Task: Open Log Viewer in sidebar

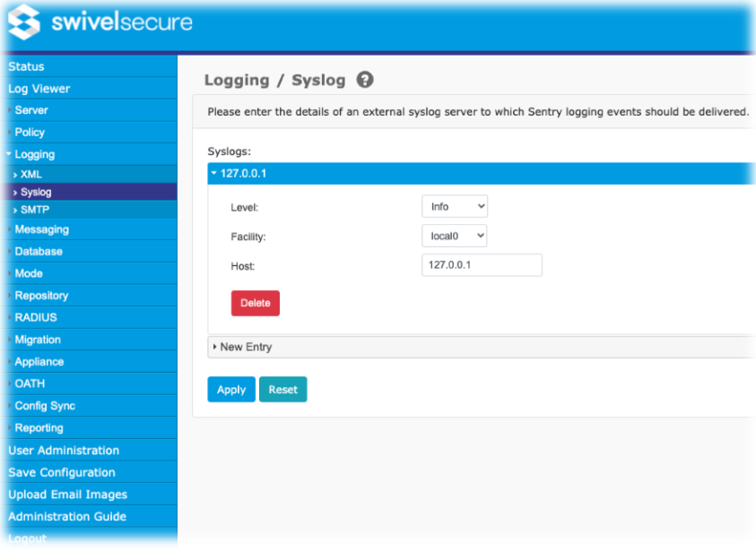Action: [39, 89]
